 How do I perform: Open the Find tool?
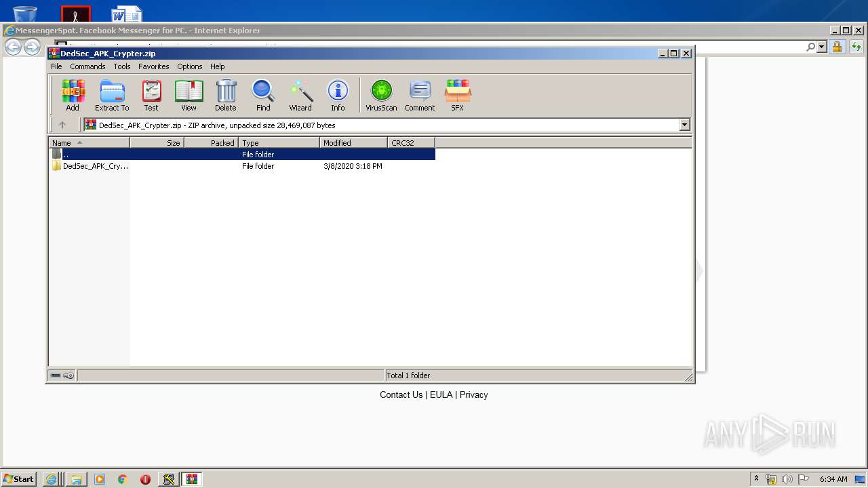click(263, 95)
